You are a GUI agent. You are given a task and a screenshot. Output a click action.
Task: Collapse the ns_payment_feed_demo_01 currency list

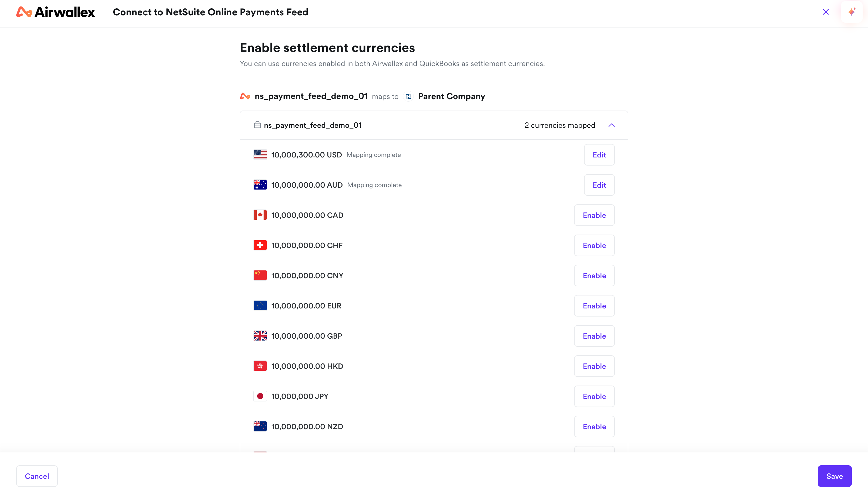click(611, 125)
